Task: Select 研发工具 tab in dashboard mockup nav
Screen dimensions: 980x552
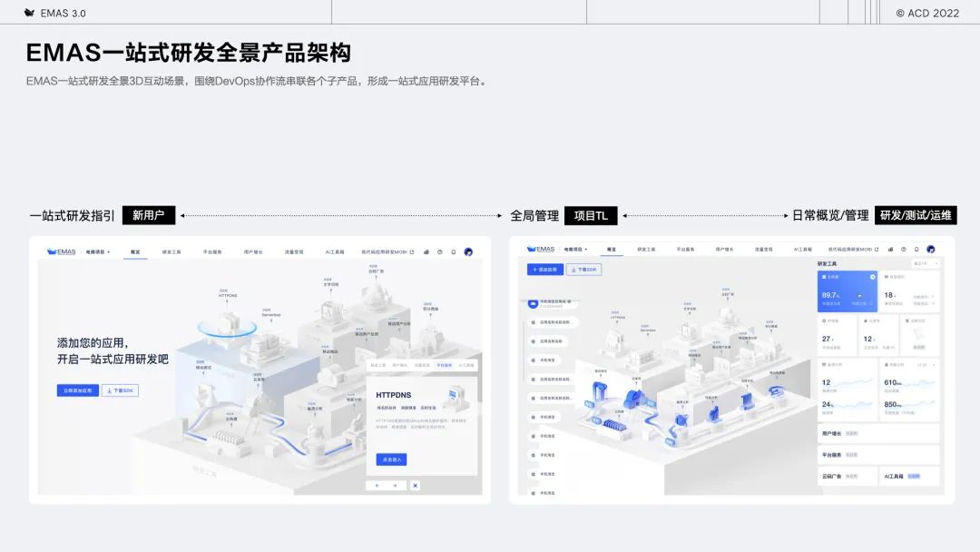Action: pyautogui.click(x=646, y=250)
